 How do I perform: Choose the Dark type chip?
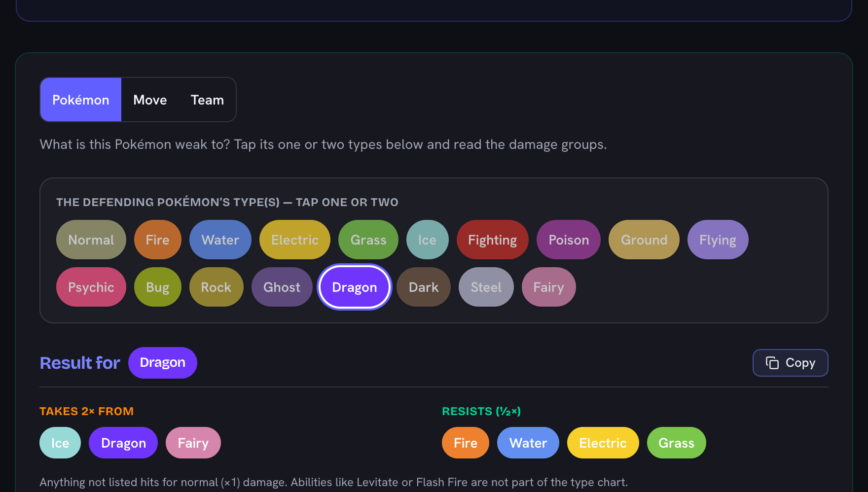(x=424, y=287)
